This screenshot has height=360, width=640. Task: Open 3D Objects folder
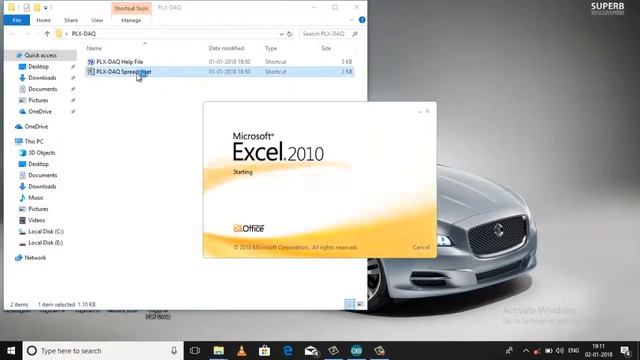click(x=42, y=153)
